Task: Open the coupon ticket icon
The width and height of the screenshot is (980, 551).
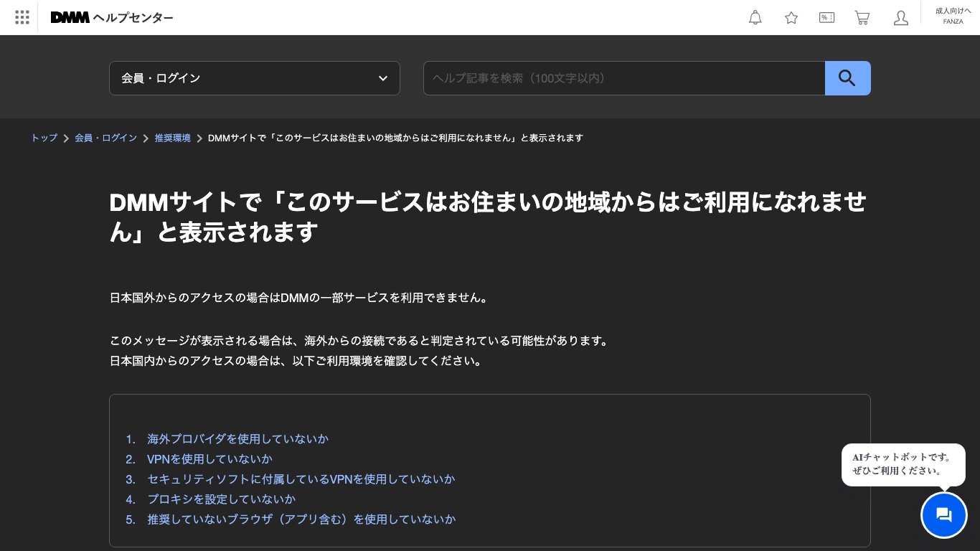Action: coord(826,17)
